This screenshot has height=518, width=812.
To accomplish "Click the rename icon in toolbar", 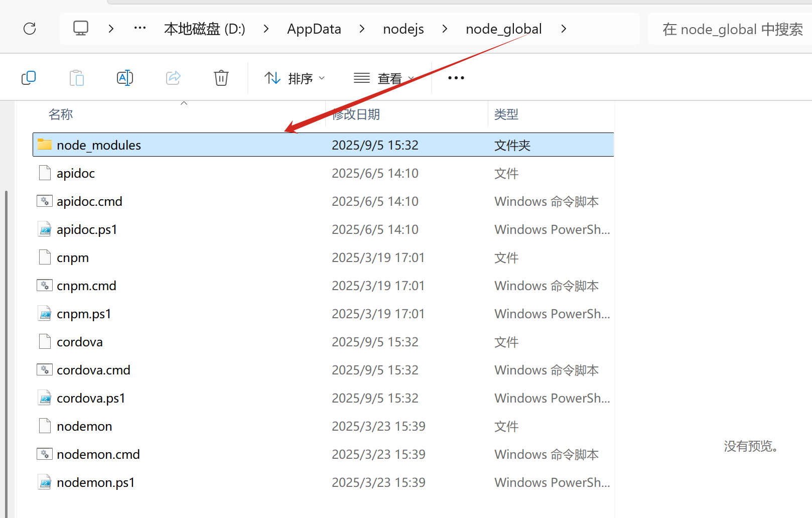I will click(124, 78).
